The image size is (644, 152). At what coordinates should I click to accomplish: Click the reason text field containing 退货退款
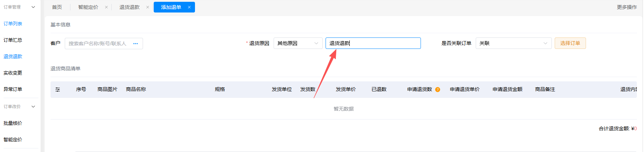[x=373, y=43]
